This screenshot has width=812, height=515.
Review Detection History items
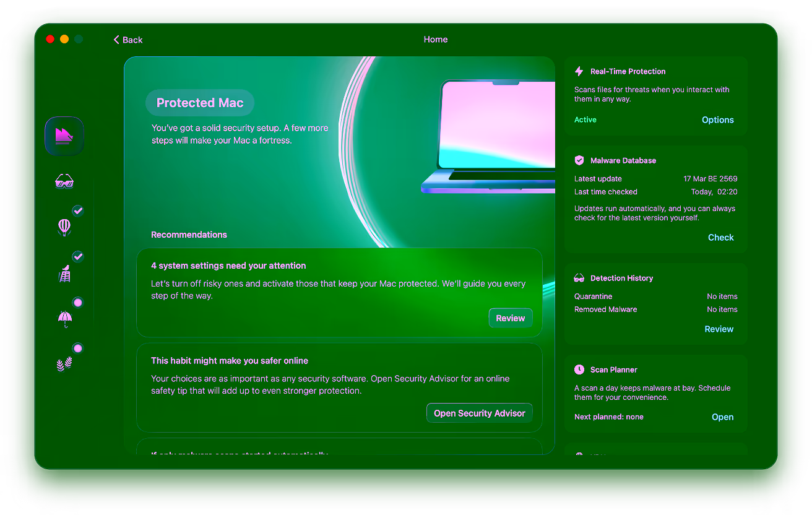click(719, 329)
